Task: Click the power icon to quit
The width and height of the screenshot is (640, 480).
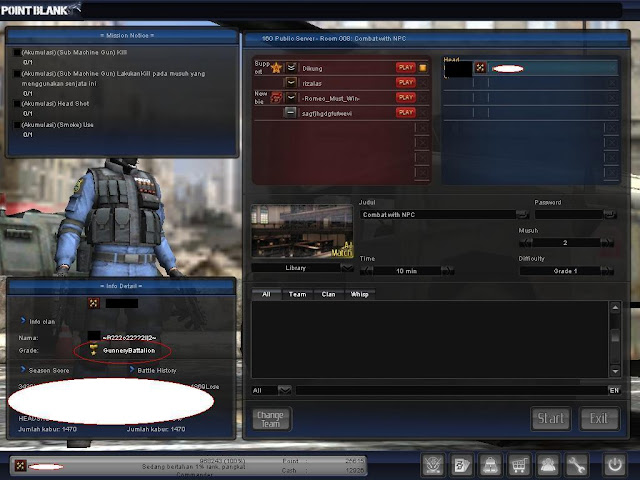Action: [615, 464]
